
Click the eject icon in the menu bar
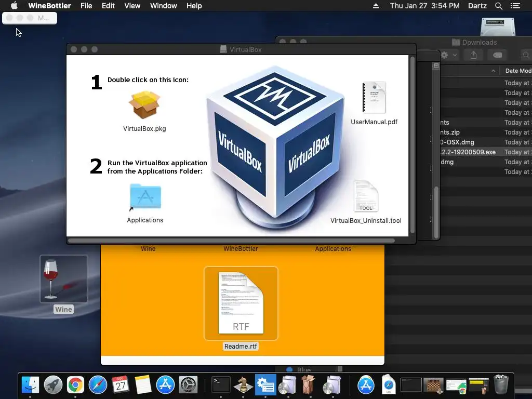click(x=376, y=6)
